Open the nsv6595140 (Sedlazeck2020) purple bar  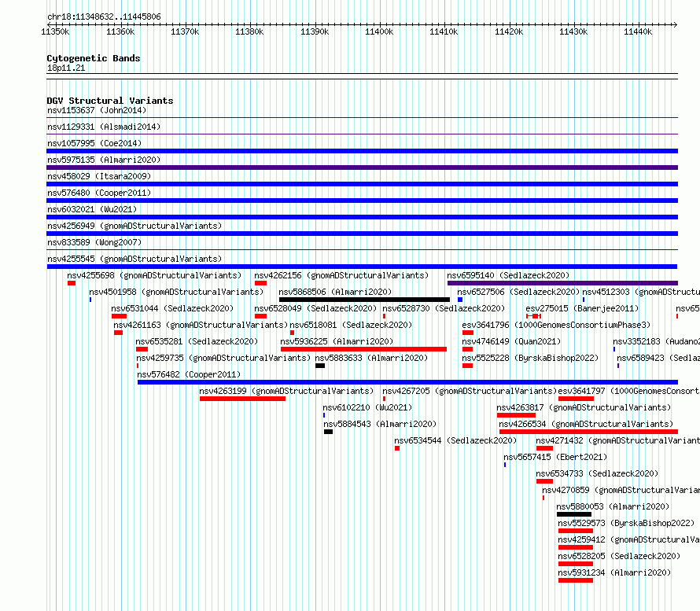coord(562,283)
